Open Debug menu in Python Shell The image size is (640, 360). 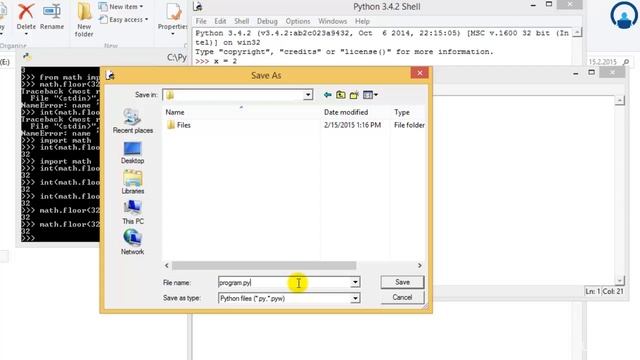(x=267, y=21)
